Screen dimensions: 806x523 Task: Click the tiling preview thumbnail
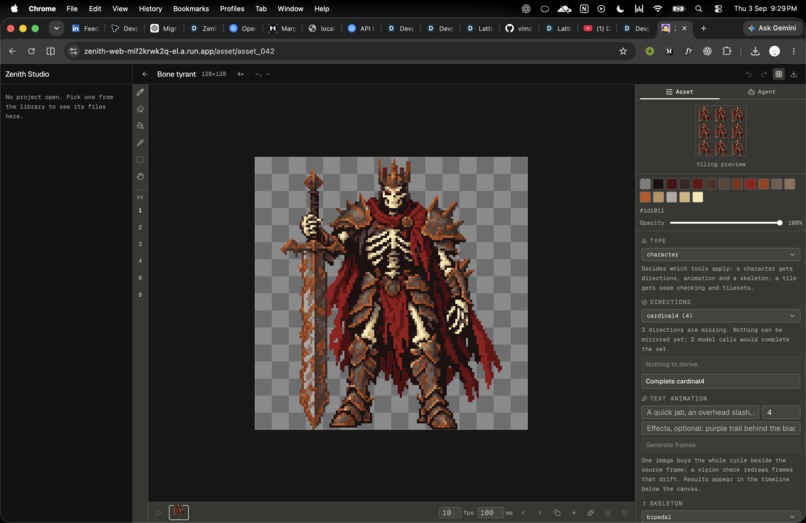click(x=720, y=131)
